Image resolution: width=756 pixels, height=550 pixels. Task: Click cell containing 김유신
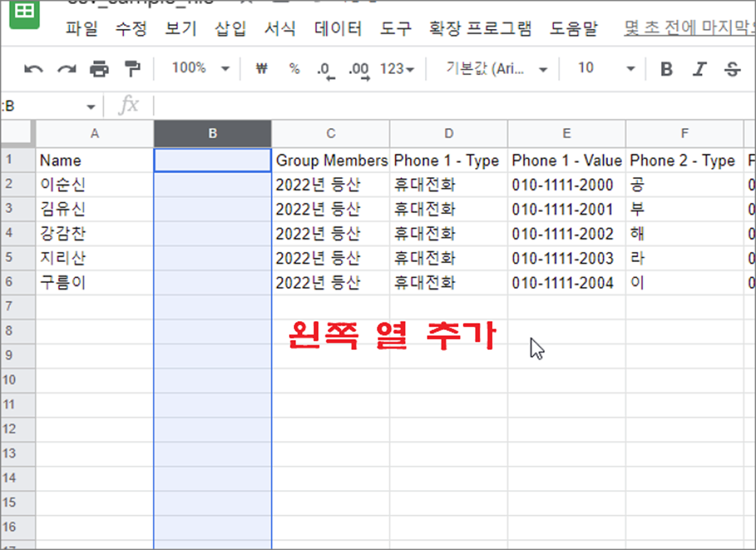[x=94, y=209]
